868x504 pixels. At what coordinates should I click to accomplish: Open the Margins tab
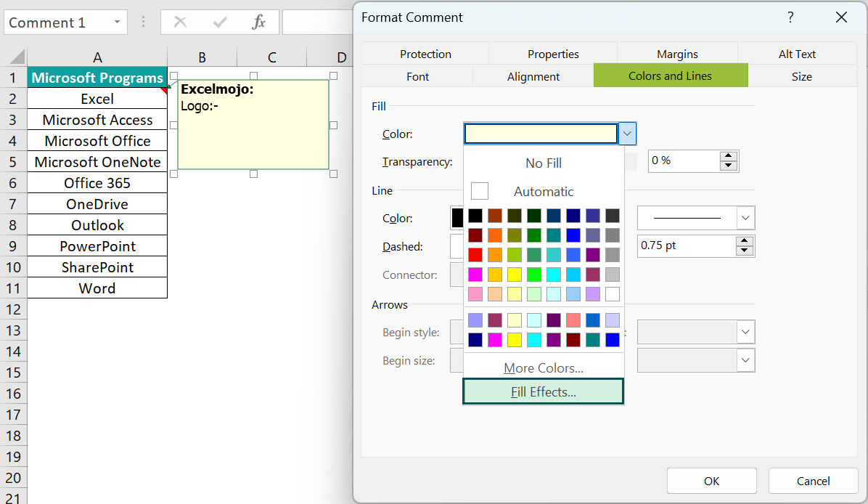point(677,54)
